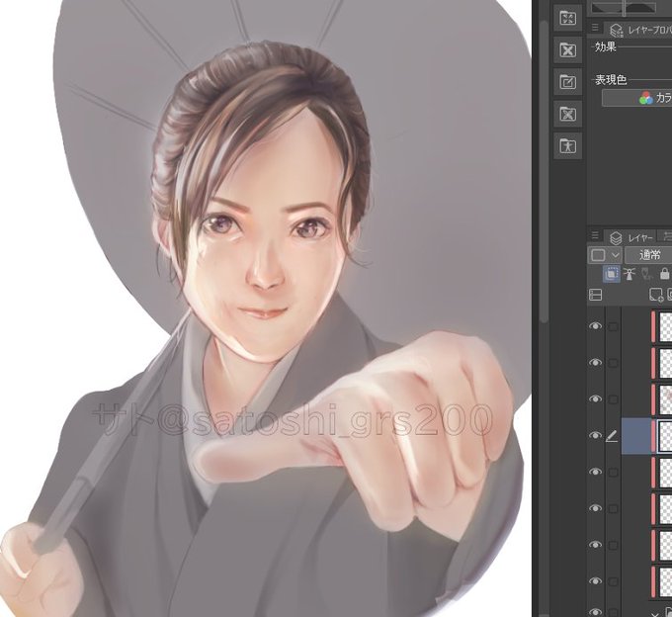Select the layer thumbnail containing pink marks

(665, 399)
